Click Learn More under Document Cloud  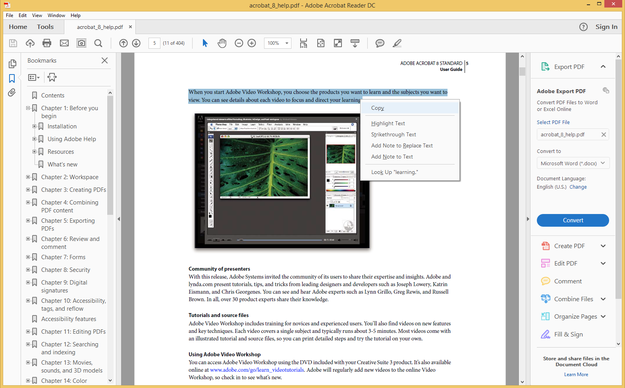coord(576,374)
